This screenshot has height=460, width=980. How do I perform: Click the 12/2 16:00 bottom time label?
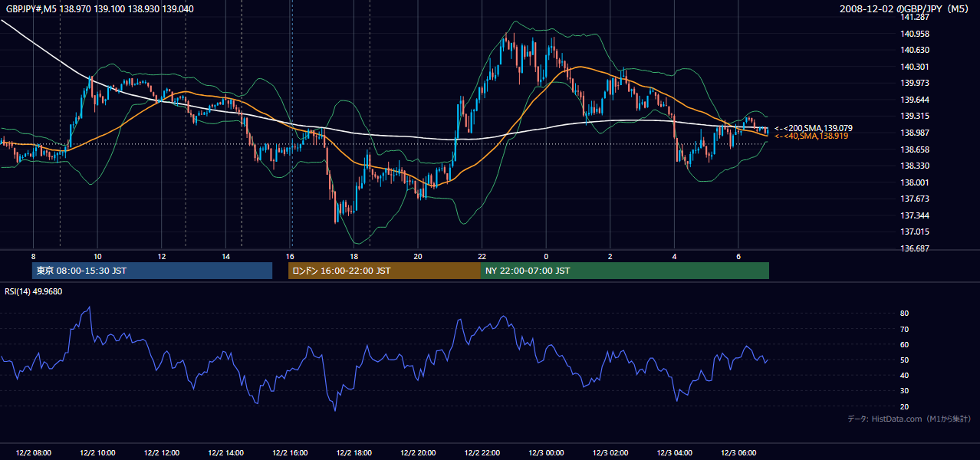290,453
